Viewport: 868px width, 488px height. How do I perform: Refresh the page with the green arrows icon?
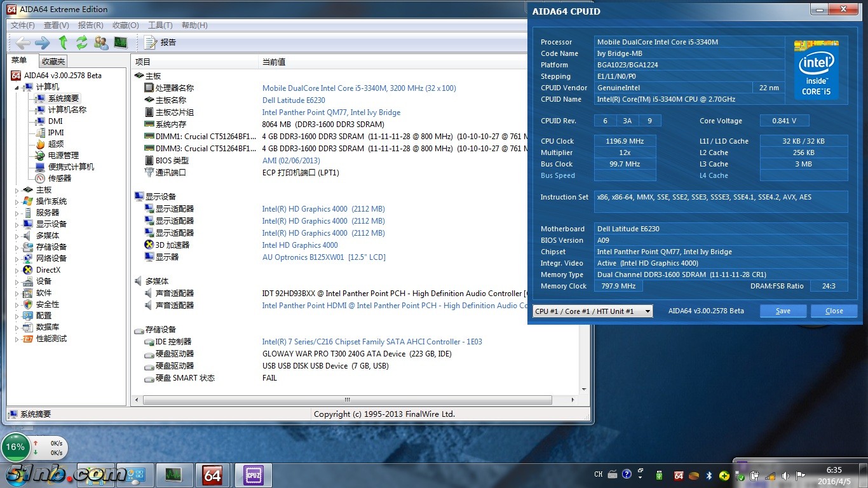pos(82,43)
